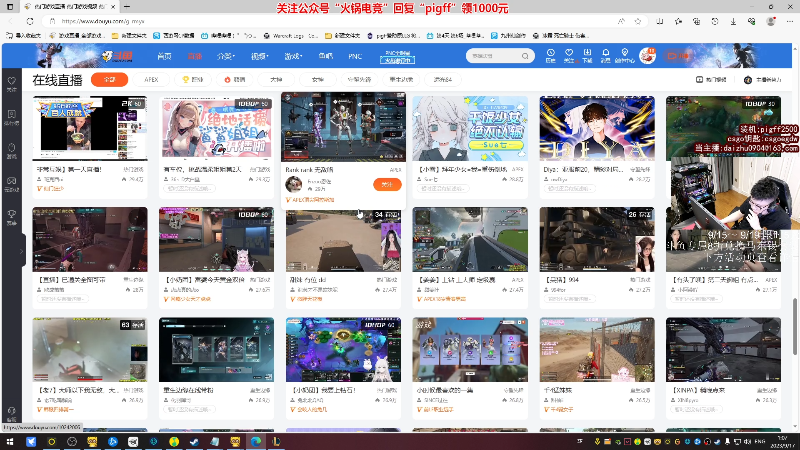800x450 pixels.
Task: Open the Windows Start button
Action: pos(10,441)
